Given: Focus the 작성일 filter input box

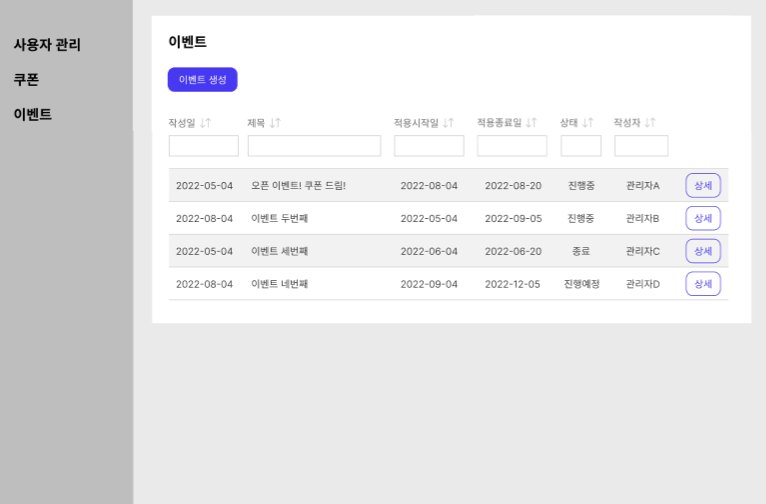Looking at the screenshot, I should click(x=204, y=146).
